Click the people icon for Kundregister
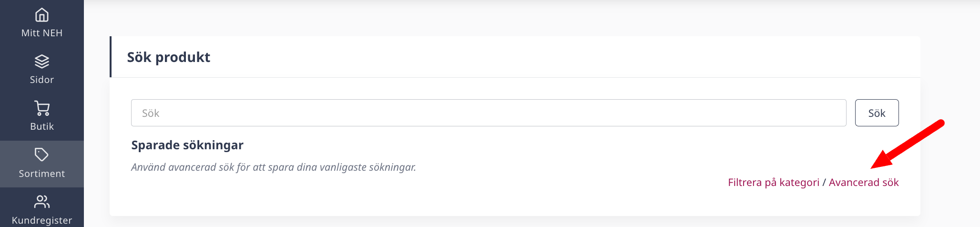 (x=42, y=202)
